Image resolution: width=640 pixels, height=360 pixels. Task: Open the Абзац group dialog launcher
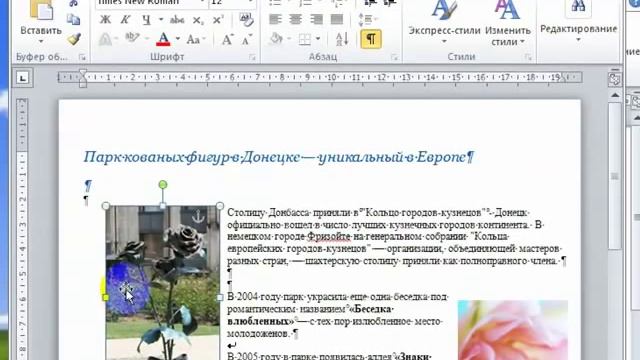pos(394,58)
